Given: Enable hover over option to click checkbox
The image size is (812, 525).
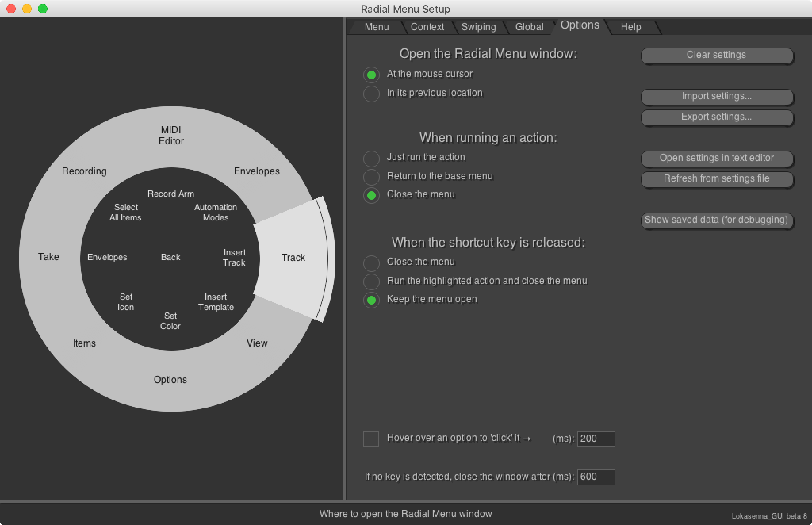Looking at the screenshot, I should click(x=370, y=438).
